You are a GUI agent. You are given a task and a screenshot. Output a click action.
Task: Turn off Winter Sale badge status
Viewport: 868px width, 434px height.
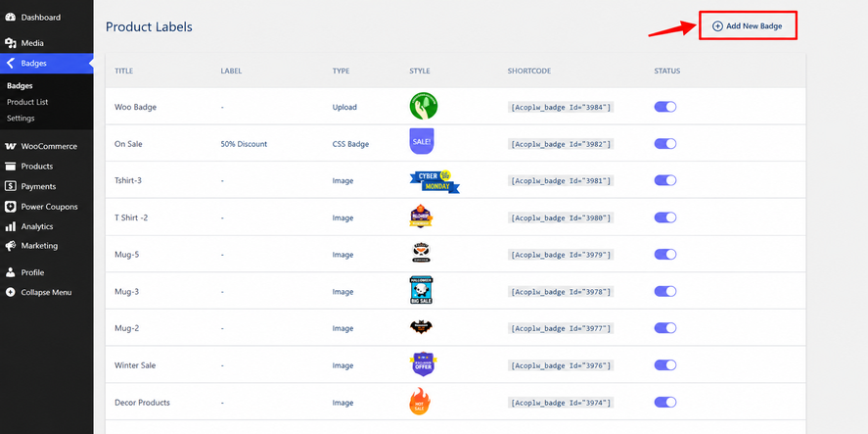[665, 365]
